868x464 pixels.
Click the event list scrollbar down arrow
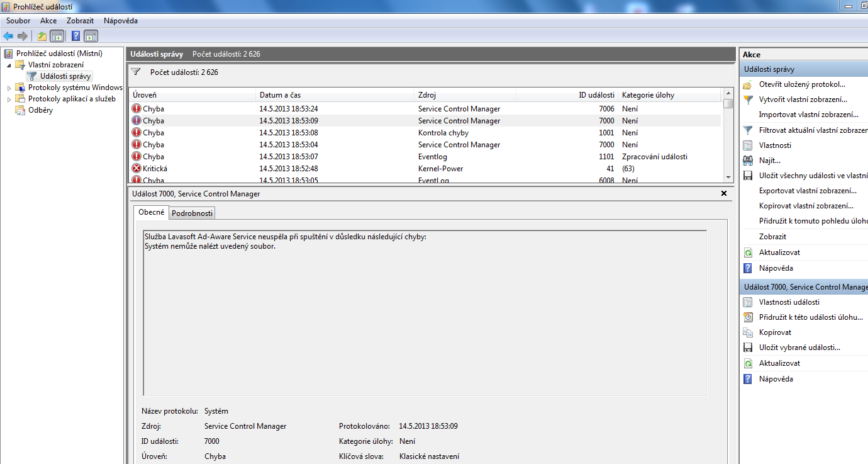click(728, 178)
